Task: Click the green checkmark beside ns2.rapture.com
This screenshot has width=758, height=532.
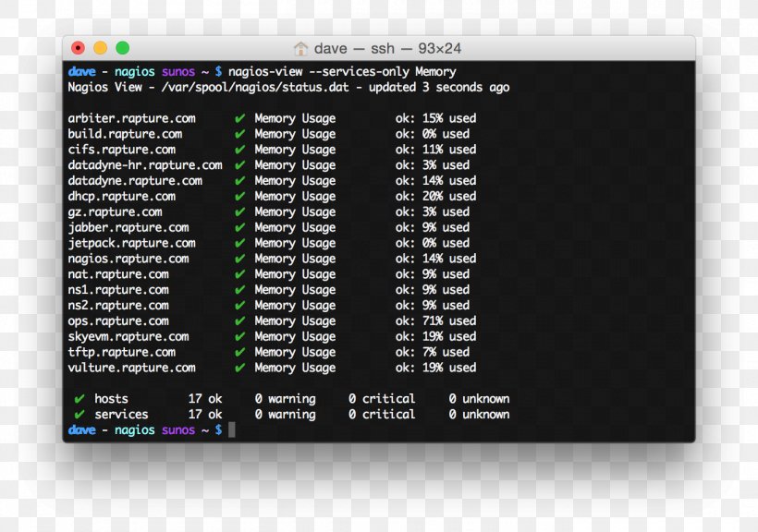Action: tap(239, 306)
